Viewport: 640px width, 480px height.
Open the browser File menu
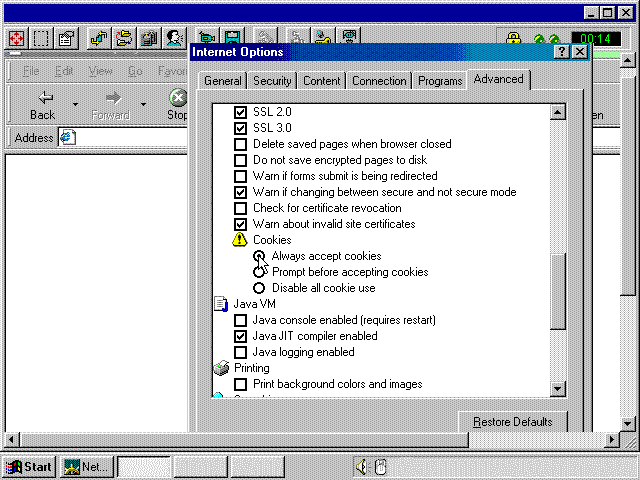31,71
